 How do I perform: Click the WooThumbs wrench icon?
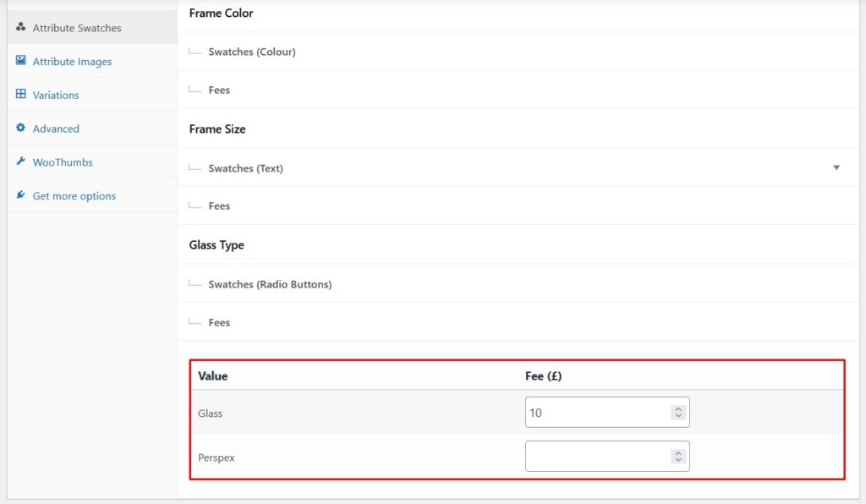click(x=20, y=162)
